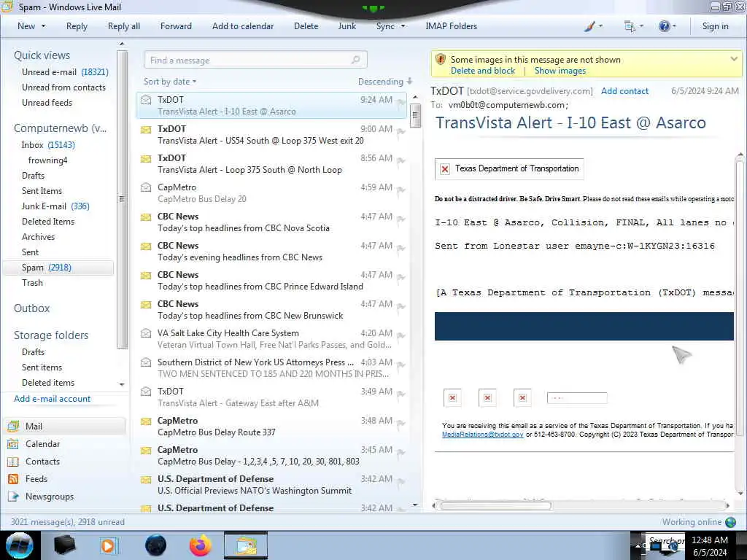
Task: Click Forward in the toolbar
Action: [176, 26]
